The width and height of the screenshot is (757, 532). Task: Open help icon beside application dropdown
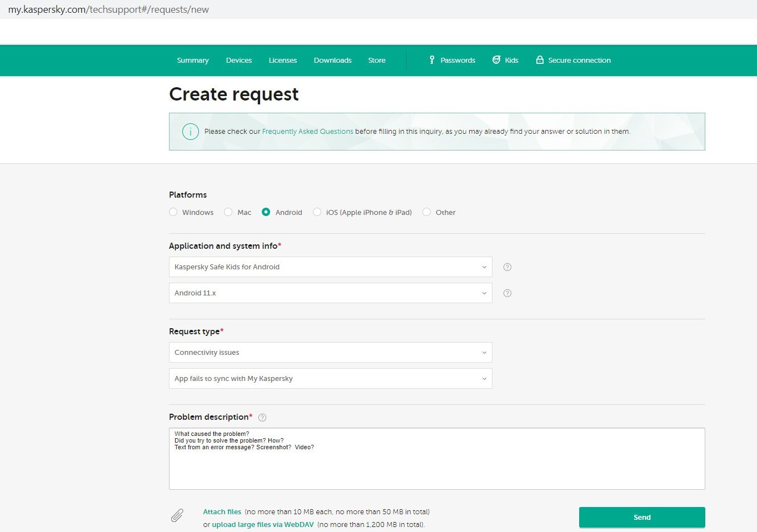507,267
